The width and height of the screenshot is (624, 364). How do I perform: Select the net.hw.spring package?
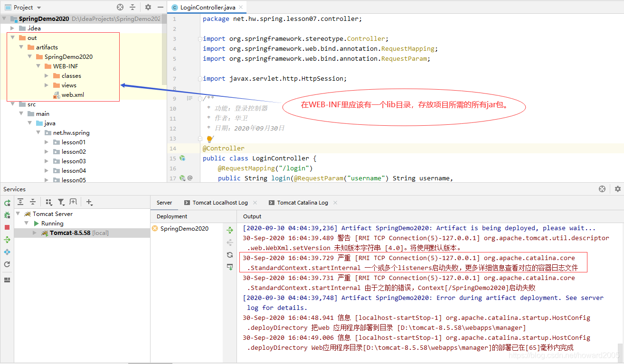pyautogui.click(x=71, y=133)
